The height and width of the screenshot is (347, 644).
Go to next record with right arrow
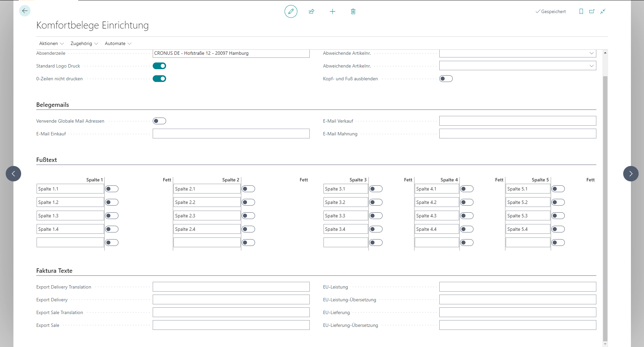tap(631, 174)
